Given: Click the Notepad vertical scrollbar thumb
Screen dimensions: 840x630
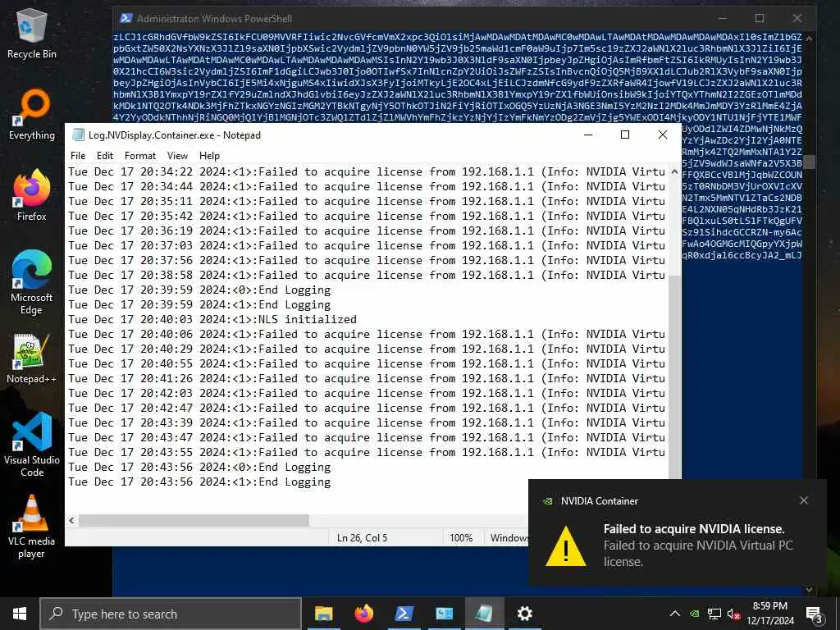Looking at the screenshot, I should pos(674,377).
